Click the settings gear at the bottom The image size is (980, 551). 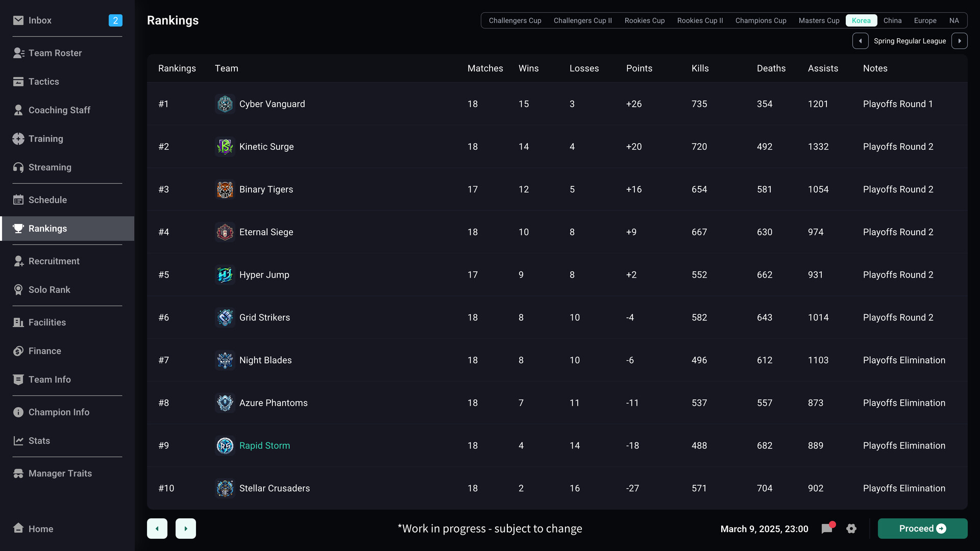coord(851,529)
